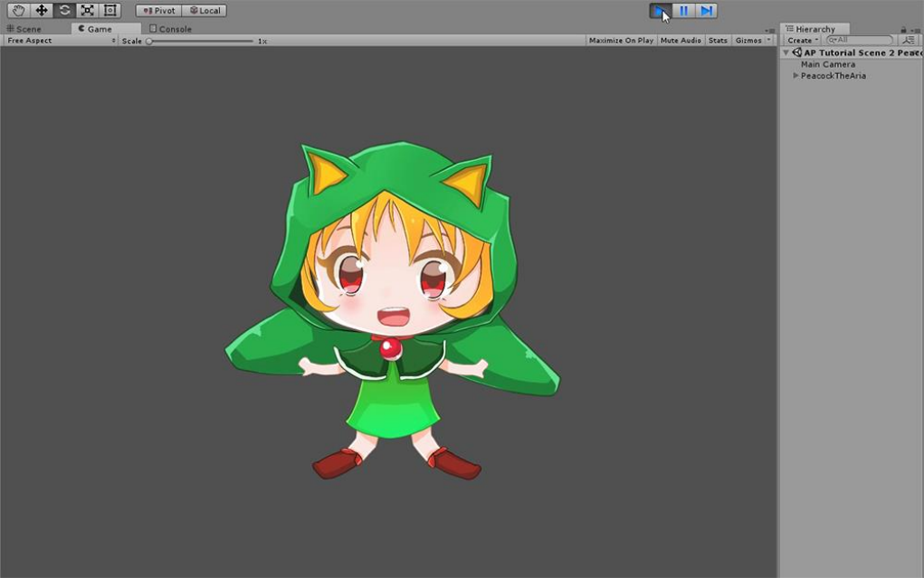Select the Scale tool
924x578 pixels.
pyautogui.click(x=87, y=11)
